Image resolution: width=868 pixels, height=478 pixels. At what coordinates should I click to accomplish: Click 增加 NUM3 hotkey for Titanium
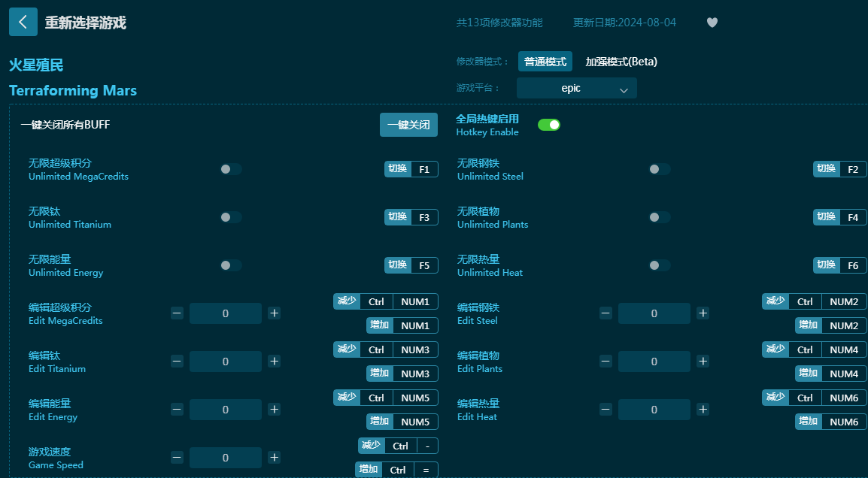402,374
